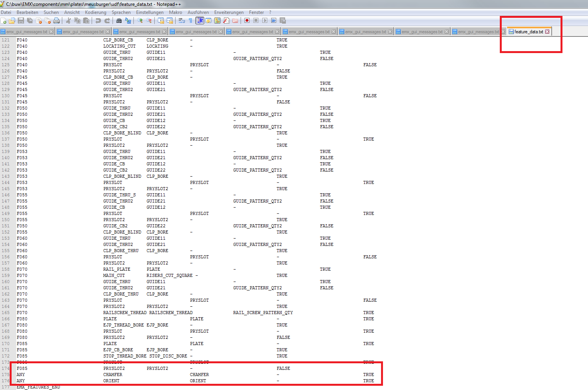This screenshot has height=390, width=588.
Task: Click the text MAIN_CUT on line 159
Action: point(114,275)
